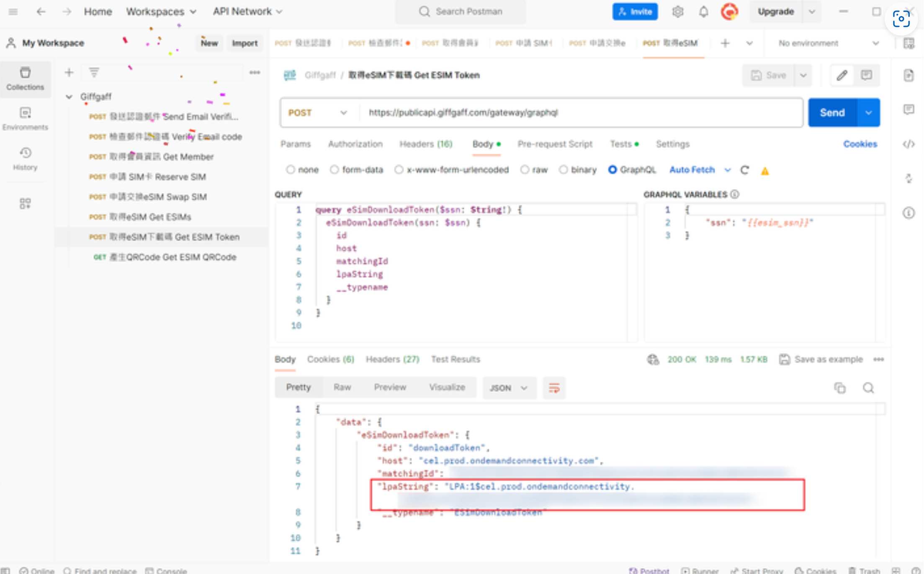Open the Pre-request Script tab
Viewport: 924px width, 574px height.
555,144
